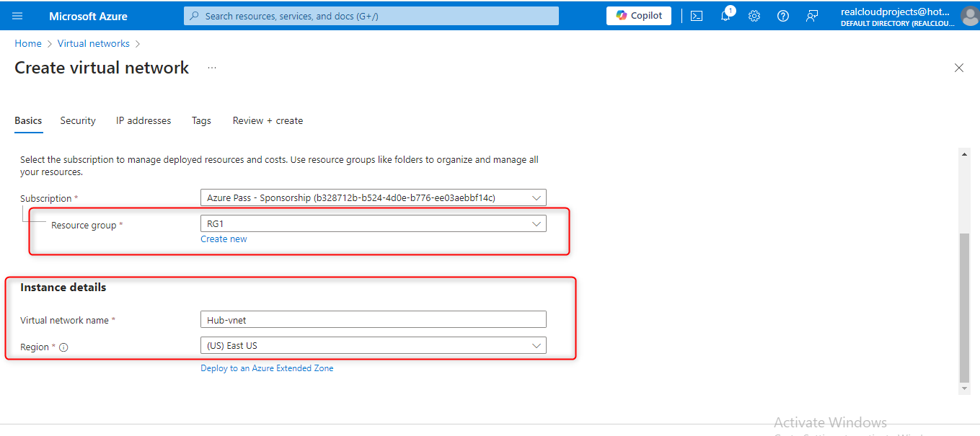The image size is (980, 436).
Task: Click the Microsoft Azure logo text
Action: pos(88,16)
